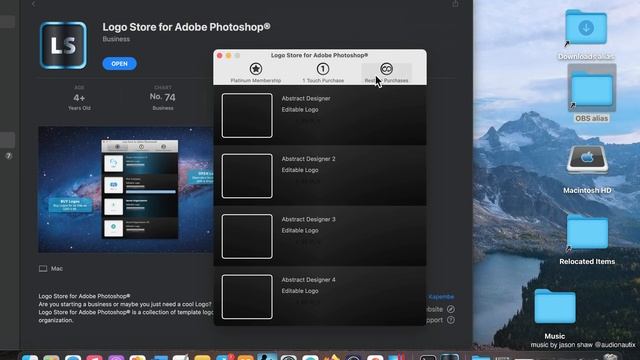Click the Mac platform label icon

[43, 269]
